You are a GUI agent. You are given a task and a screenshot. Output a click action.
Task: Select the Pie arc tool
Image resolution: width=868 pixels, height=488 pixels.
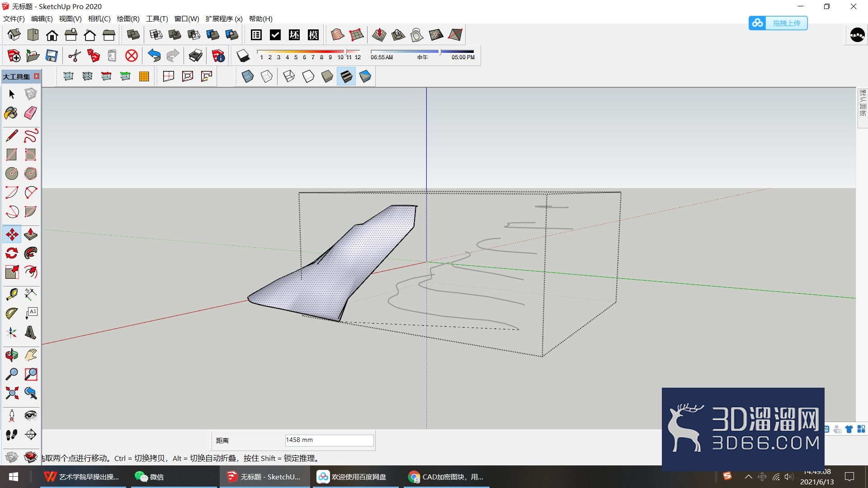31,211
